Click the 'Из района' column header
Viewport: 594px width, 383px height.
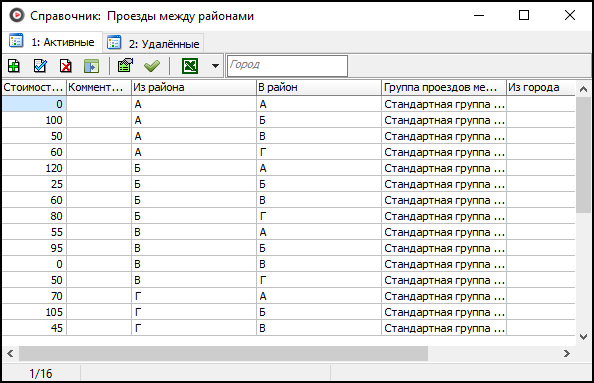coord(194,88)
